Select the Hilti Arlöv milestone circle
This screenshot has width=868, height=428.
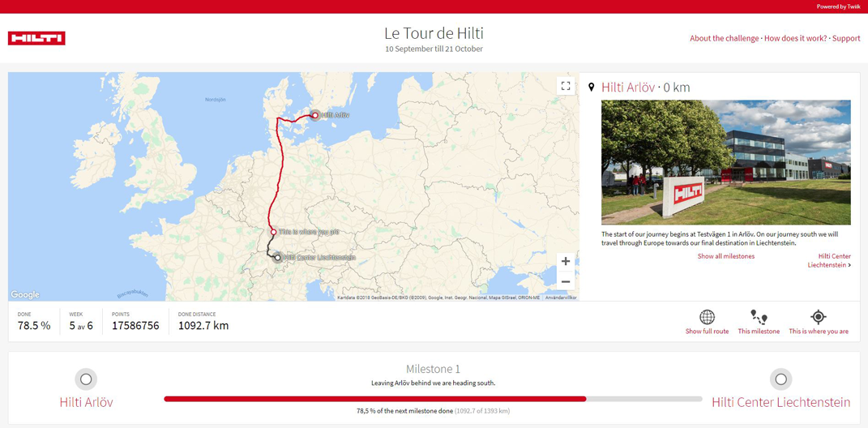(x=86, y=379)
